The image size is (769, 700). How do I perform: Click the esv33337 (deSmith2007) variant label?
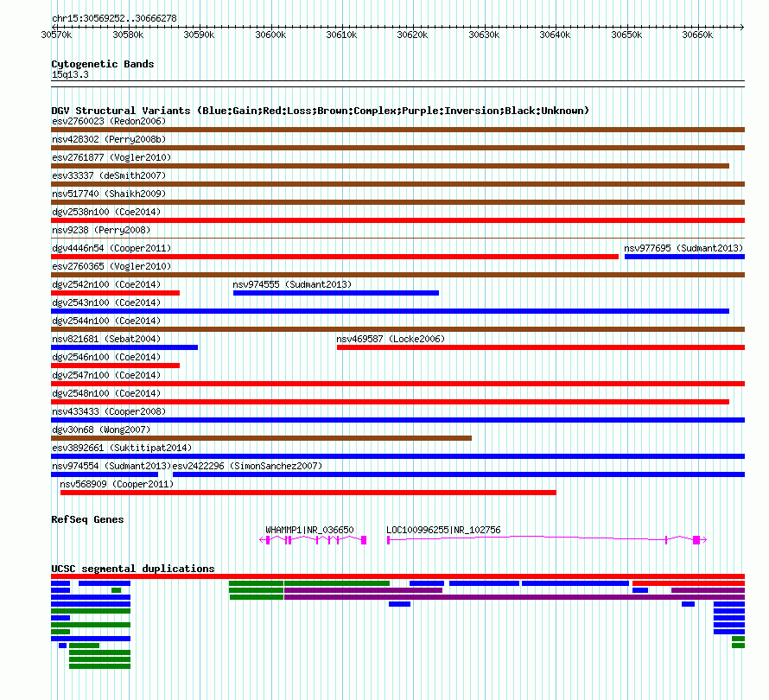coord(109,175)
